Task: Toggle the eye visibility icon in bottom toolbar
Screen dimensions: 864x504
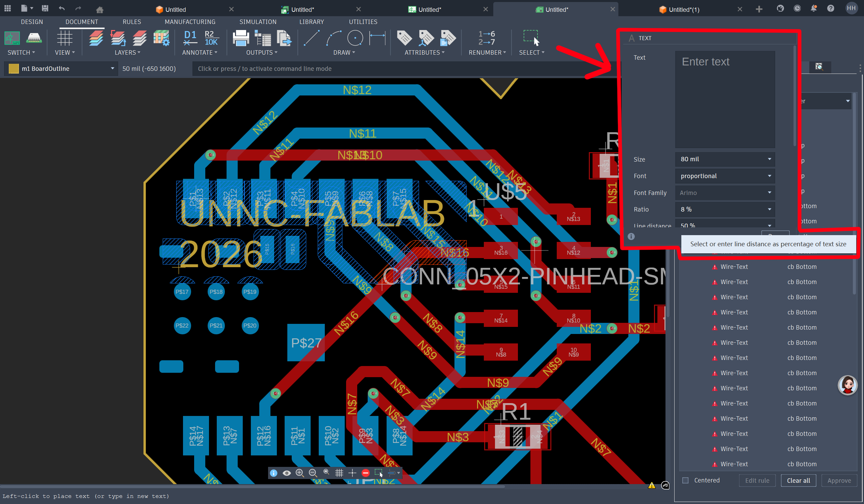Action: click(287, 473)
